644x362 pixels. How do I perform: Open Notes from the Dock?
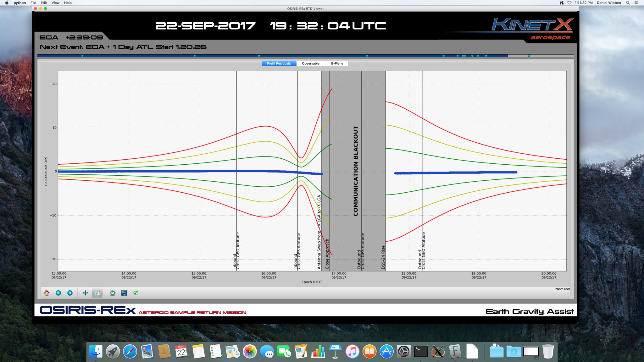[x=198, y=352]
